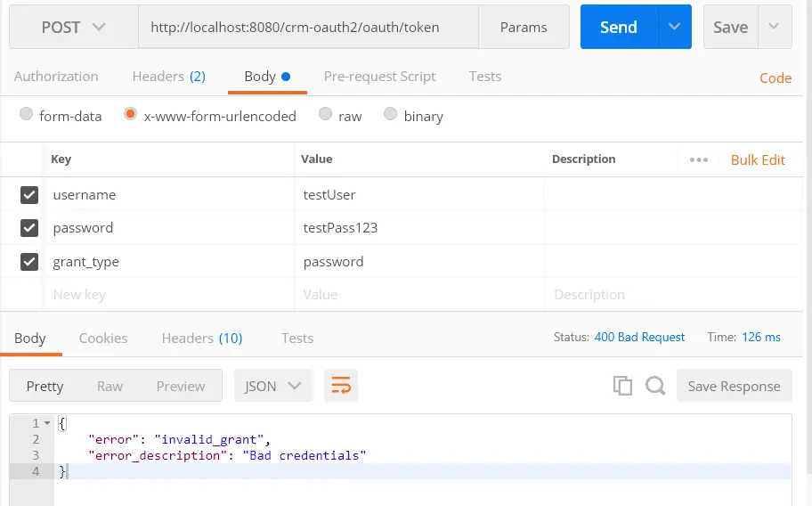Open the POST method dropdown
The image size is (812, 506).
[x=74, y=27]
